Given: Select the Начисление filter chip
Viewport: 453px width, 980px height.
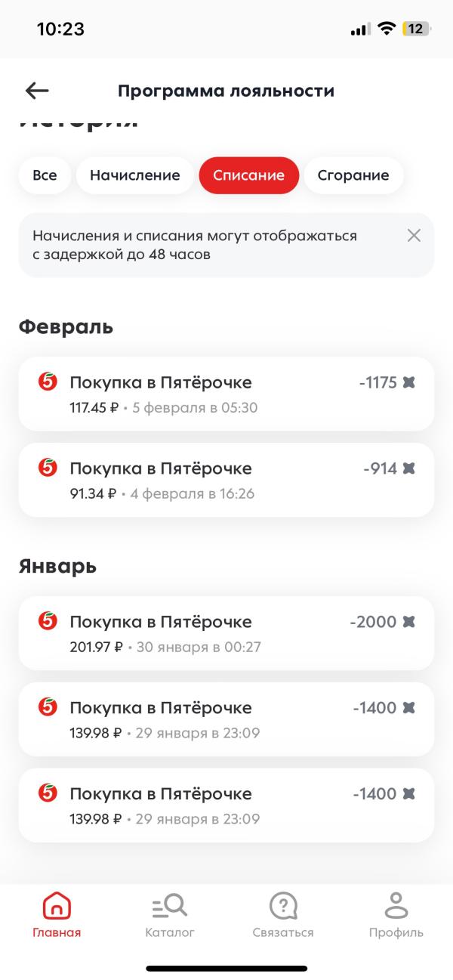Looking at the screenshot, I should click(x=135, y=175).
